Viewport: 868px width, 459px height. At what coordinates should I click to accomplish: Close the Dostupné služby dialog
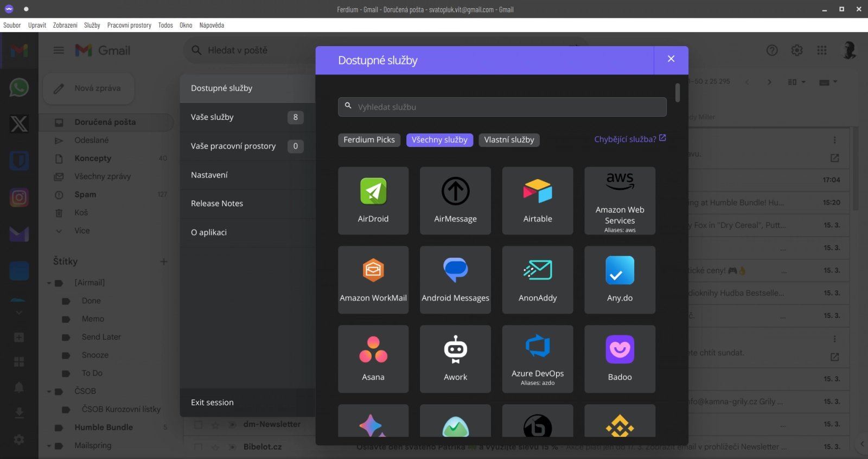(671, 59)
